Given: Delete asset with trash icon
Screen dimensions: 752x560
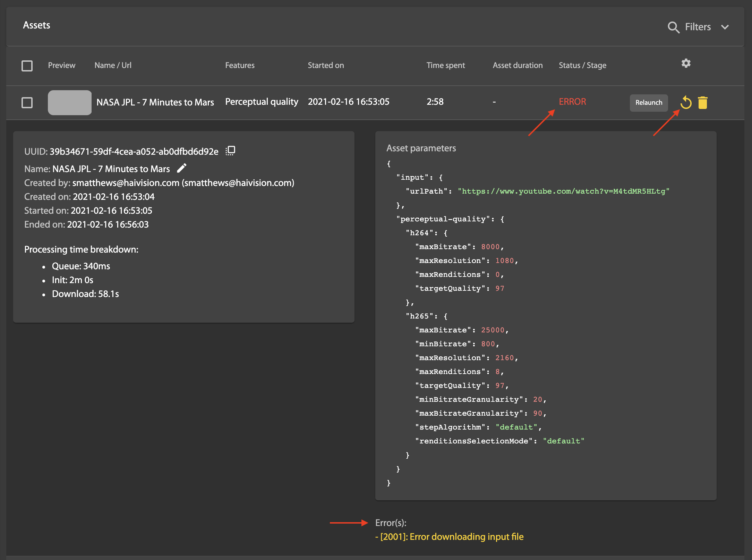Looking at the screenshot, I should pyautogui.click(x=703, y=103).
